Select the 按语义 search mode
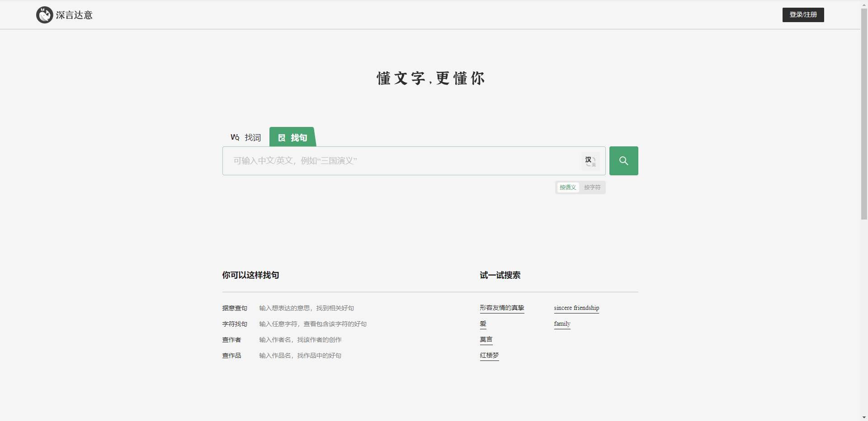868x421 pixels. [567, 187]
